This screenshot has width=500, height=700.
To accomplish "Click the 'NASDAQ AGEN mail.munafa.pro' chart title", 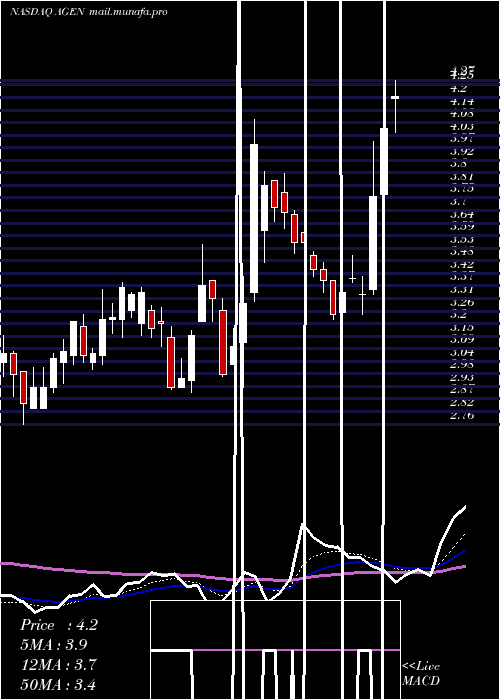I will click(88, 12).
